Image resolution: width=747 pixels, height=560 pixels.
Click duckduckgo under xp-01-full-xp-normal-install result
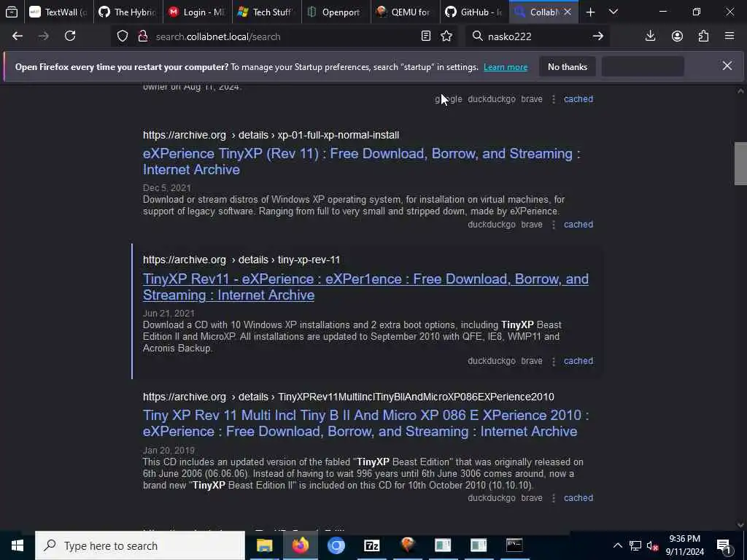(491, 225)
